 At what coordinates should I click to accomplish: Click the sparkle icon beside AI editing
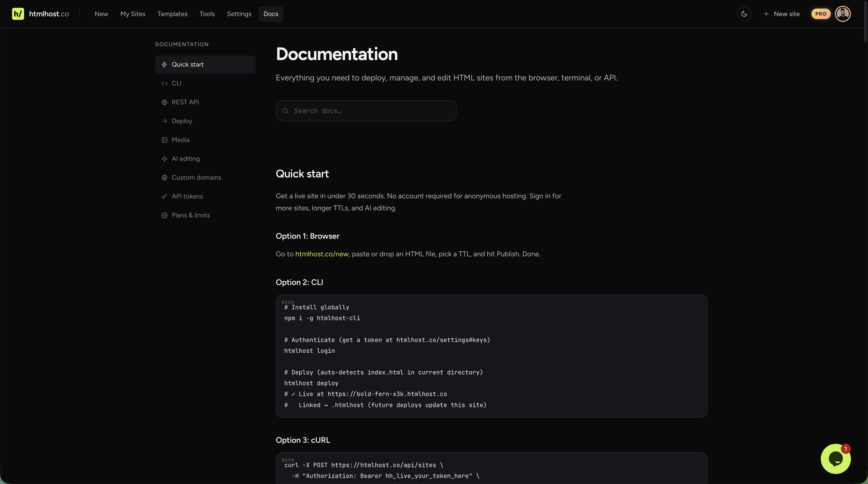(x=165, y=159)
